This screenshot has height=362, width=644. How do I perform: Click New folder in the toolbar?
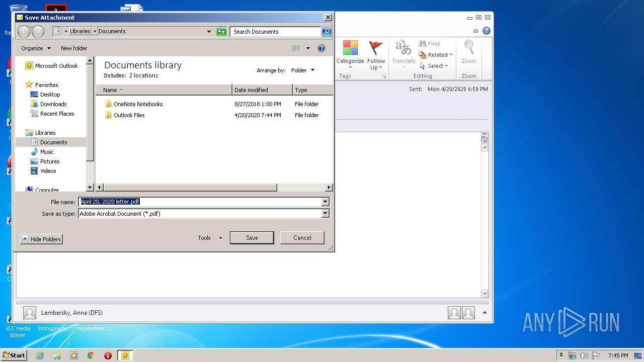tap(74, 48)
